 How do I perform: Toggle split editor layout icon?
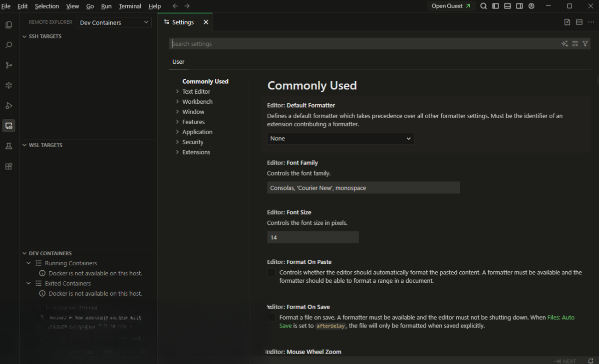pyautogui.click(x=579, y=22)
